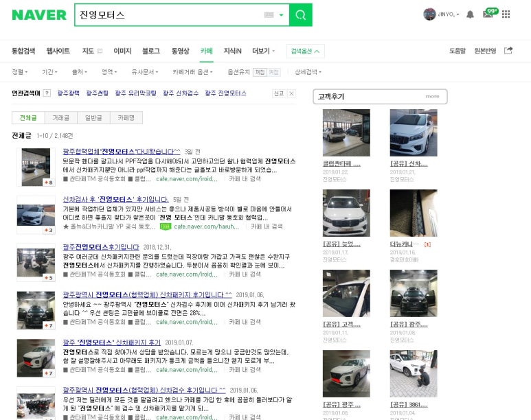The width and height of the screenshot is (531, 420).
Task: Open the 영역 area dropdown
Action: (x=109, y=72)
